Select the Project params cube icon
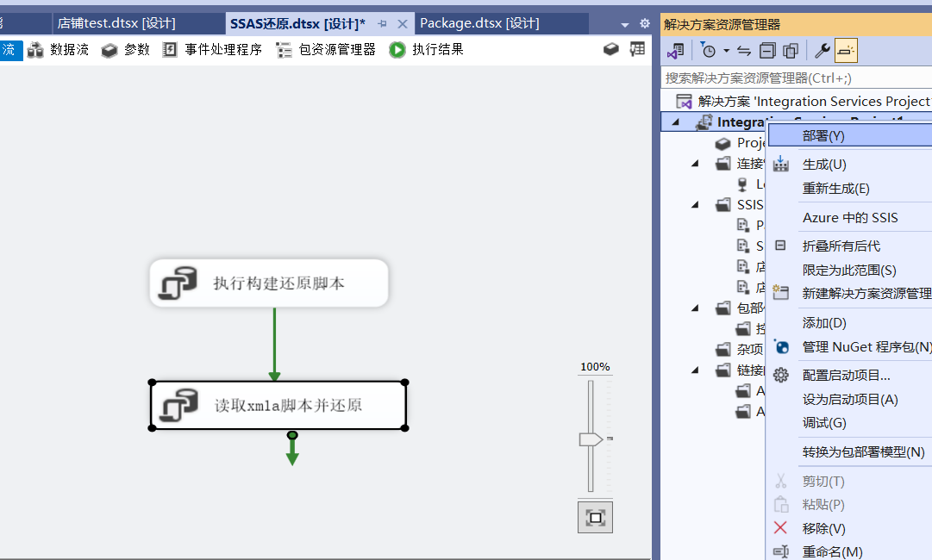The width and height of the screenshot is (932, 560). 722,143
